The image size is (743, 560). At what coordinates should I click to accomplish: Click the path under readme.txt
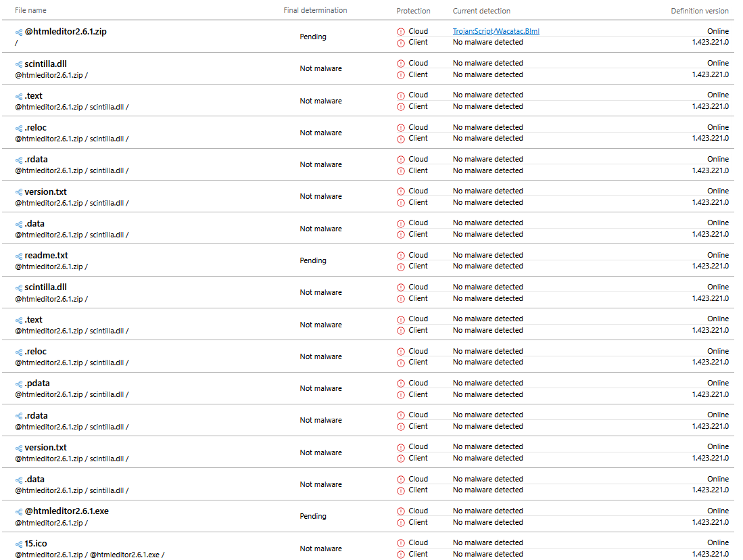[51, 266]
